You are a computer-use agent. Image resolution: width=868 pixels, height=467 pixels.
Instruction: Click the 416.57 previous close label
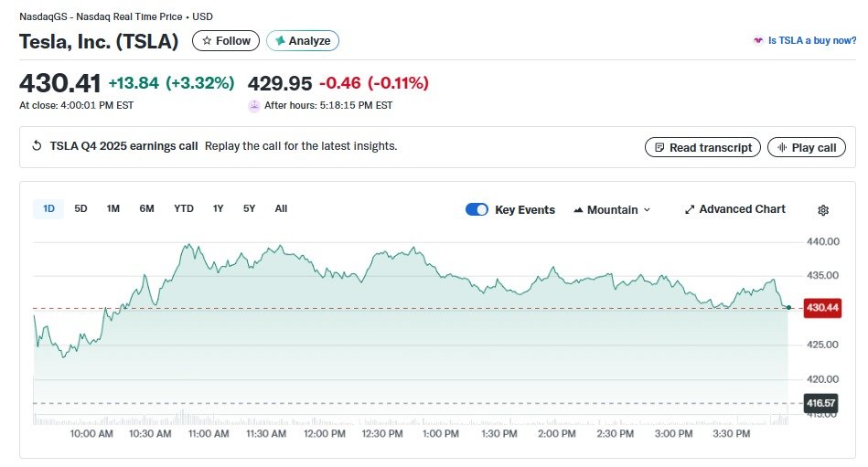pyautogui.click(x=820, y=403)
